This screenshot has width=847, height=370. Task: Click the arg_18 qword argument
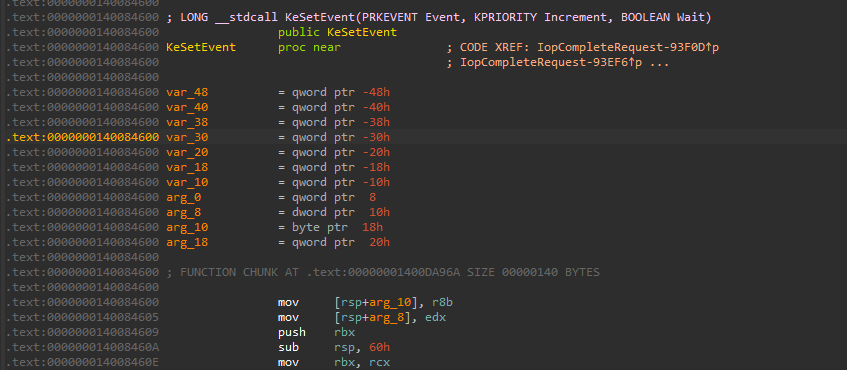coord(187,242)
